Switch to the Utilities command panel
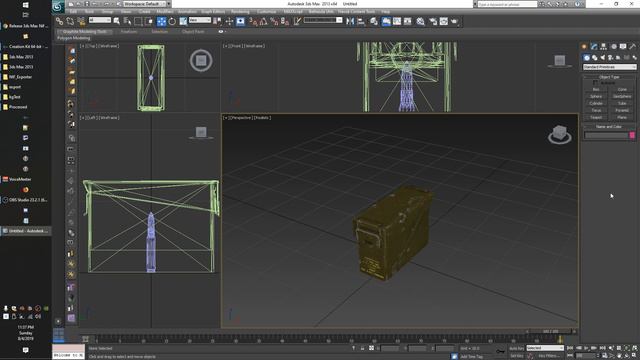 [633, 47]
